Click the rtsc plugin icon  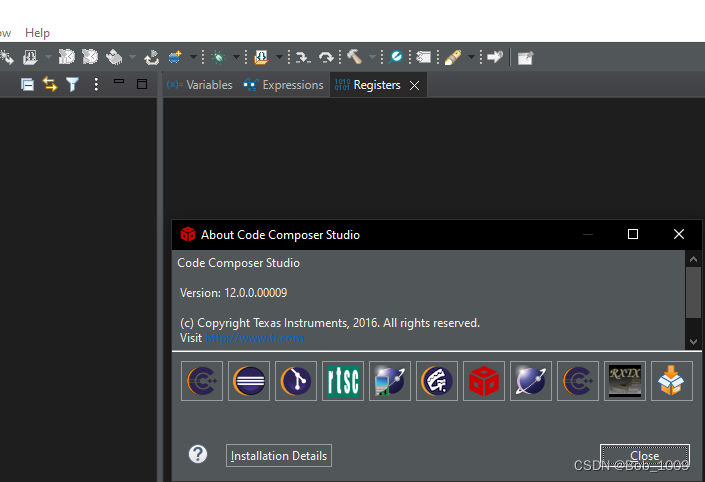343,381
